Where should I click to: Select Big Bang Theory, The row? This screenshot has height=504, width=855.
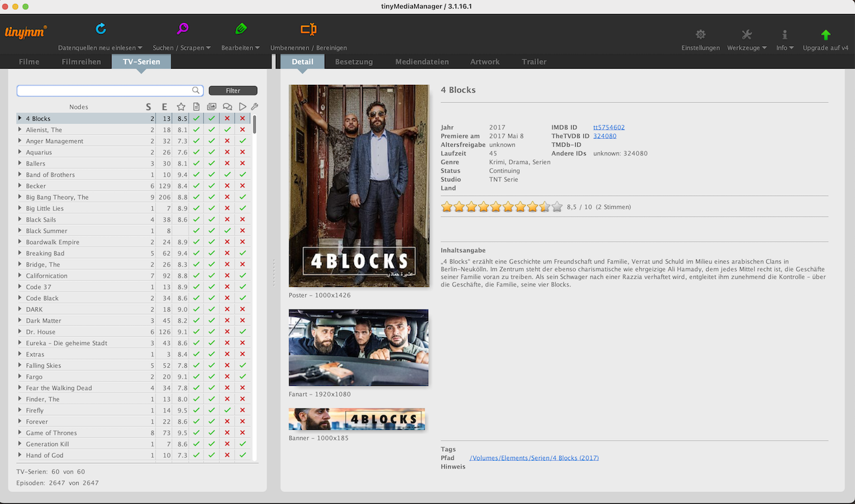pyautogui.click(x=134, y=197)
